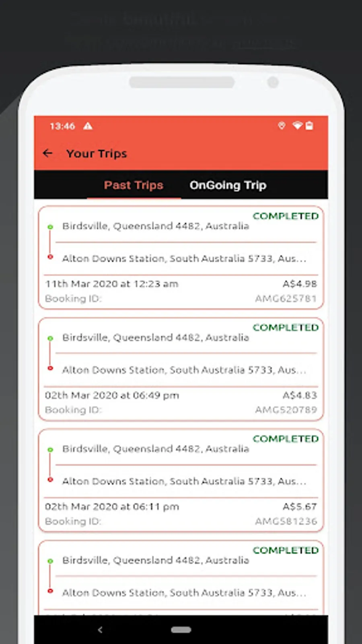Open the trip costing A$5.67
Viewport: 362px width, 644px height.
click(180, 479)
